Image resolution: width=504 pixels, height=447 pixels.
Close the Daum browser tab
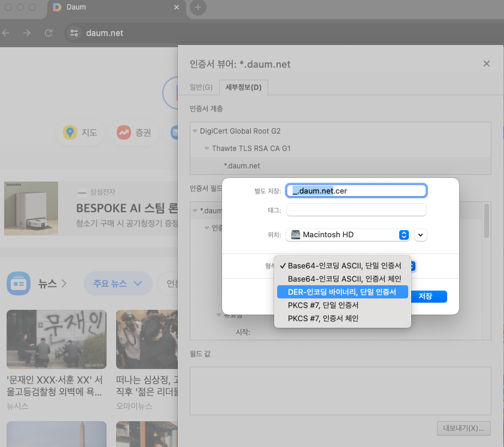click(x=177, y=7)
